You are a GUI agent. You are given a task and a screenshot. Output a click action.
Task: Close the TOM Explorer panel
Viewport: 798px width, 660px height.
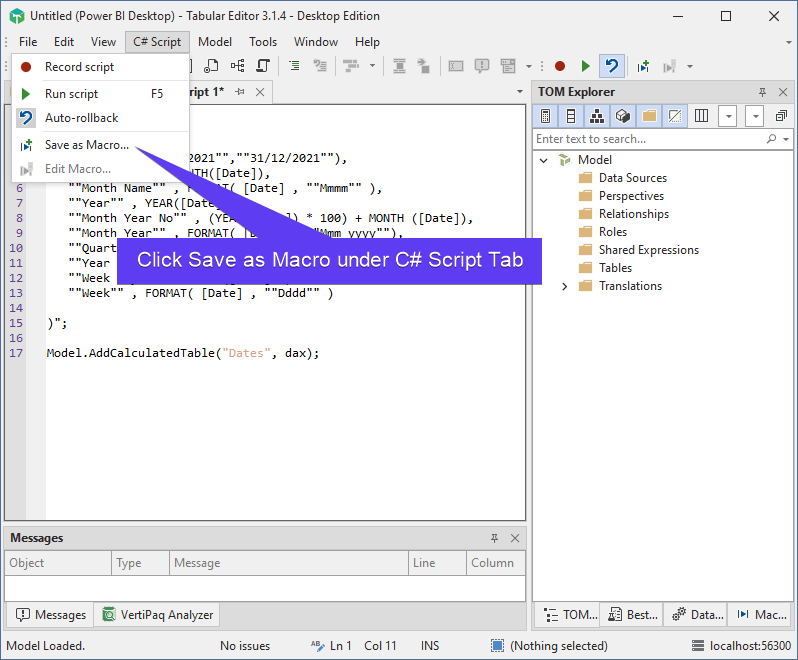click(783, 92)
